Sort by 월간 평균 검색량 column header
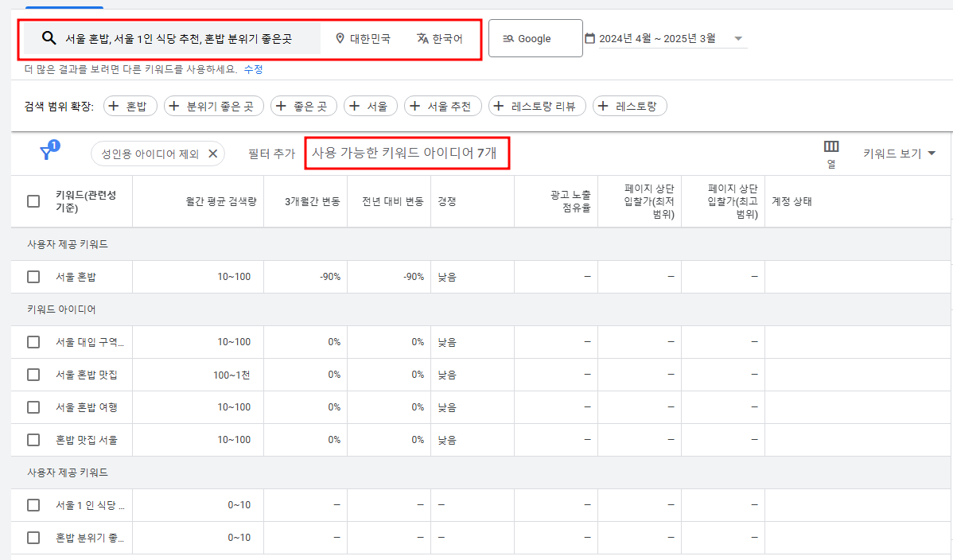953x560 pixels. tap(221, 201)
